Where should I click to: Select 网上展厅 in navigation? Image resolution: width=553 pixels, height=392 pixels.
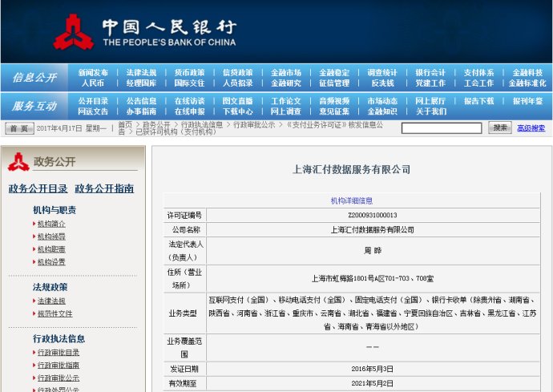(x=430, y=101)
